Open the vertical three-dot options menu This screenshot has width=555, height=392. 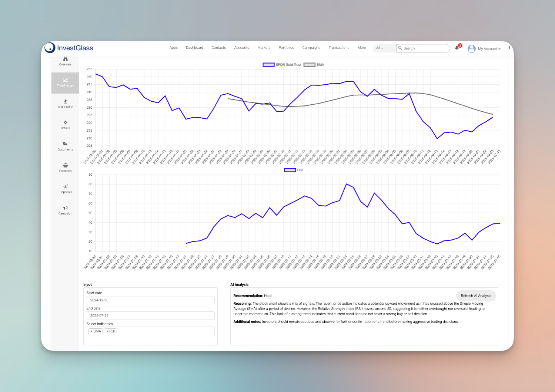(x=509, y=48)
